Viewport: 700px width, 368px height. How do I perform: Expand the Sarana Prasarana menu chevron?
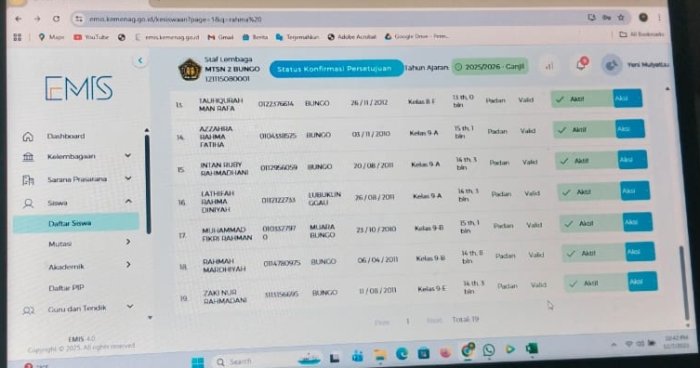(128, 178)
